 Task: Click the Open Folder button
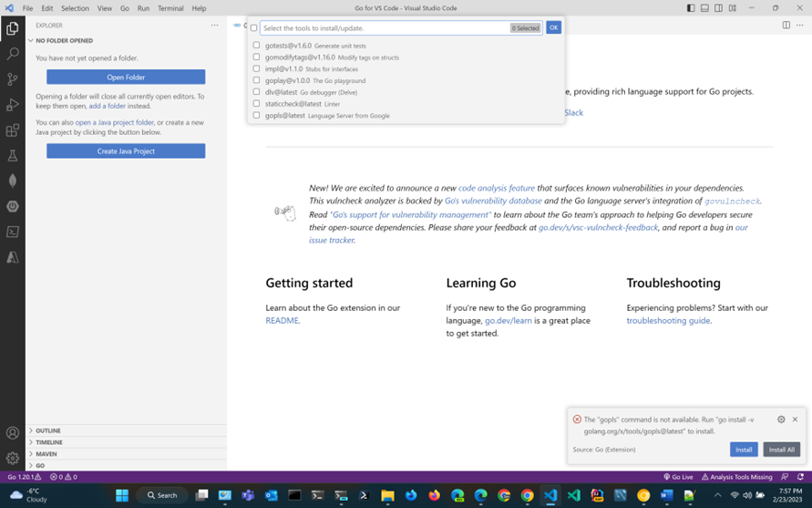[126, 78]
